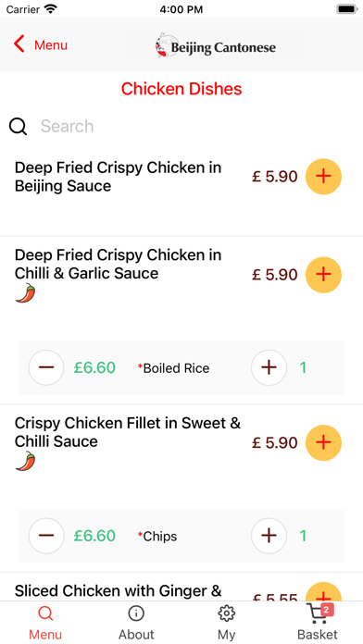Open Deep Fried Crispy Chicken in Beijing Sauce

click(118, 177)
